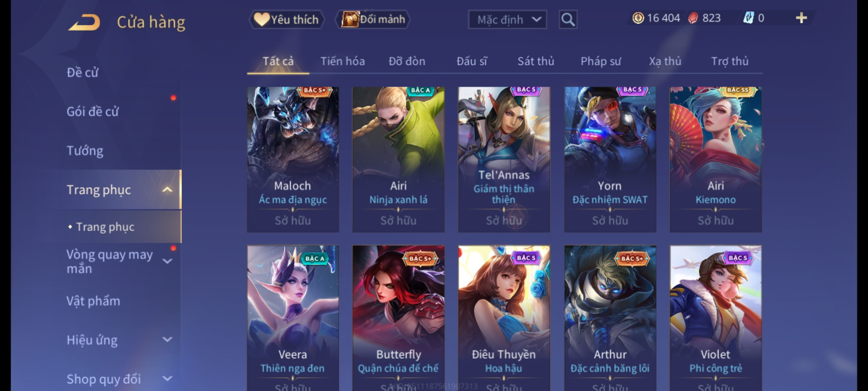Tap the red ruby currency icon
Viewport: 868px width, 391px height.
tap(693, 18)
